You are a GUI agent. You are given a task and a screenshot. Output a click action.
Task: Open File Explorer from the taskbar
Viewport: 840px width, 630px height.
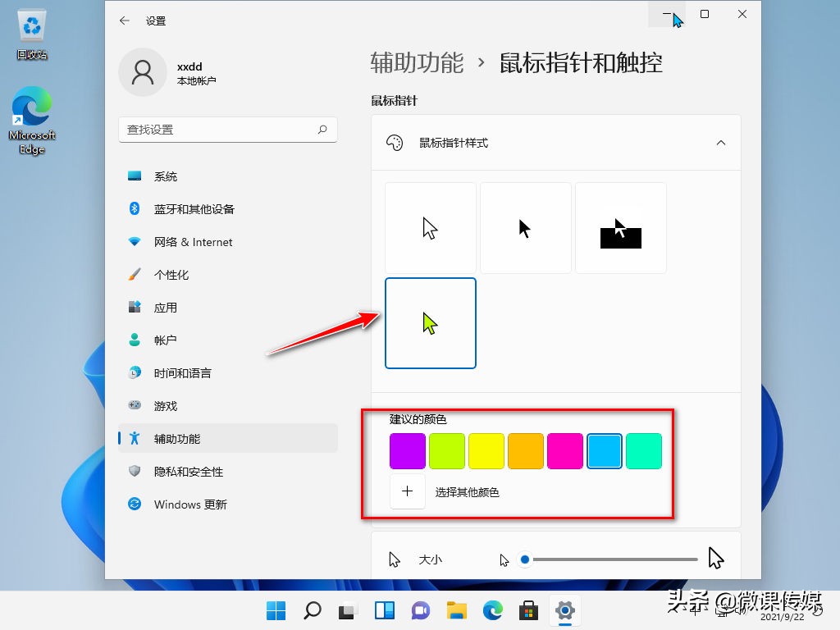coord(456,610)
